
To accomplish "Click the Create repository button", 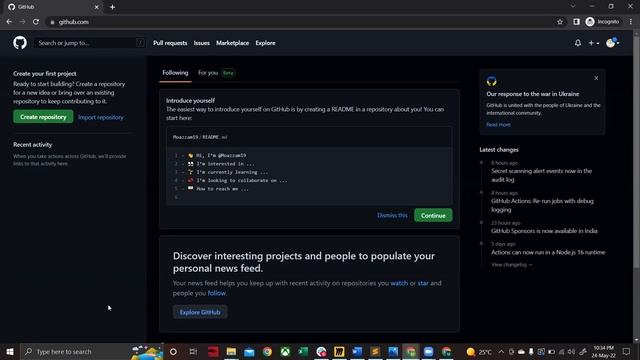I will tap(43, 117).
